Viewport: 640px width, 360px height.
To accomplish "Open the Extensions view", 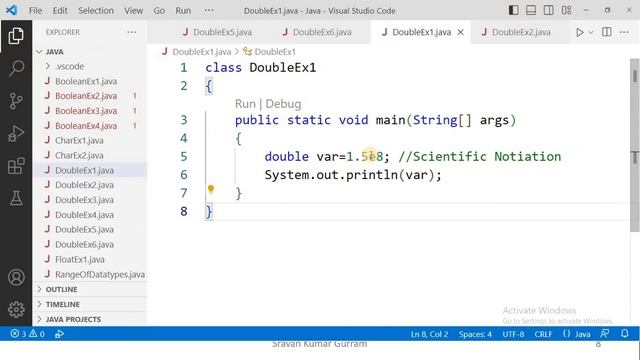I will [x=16, y=166].
